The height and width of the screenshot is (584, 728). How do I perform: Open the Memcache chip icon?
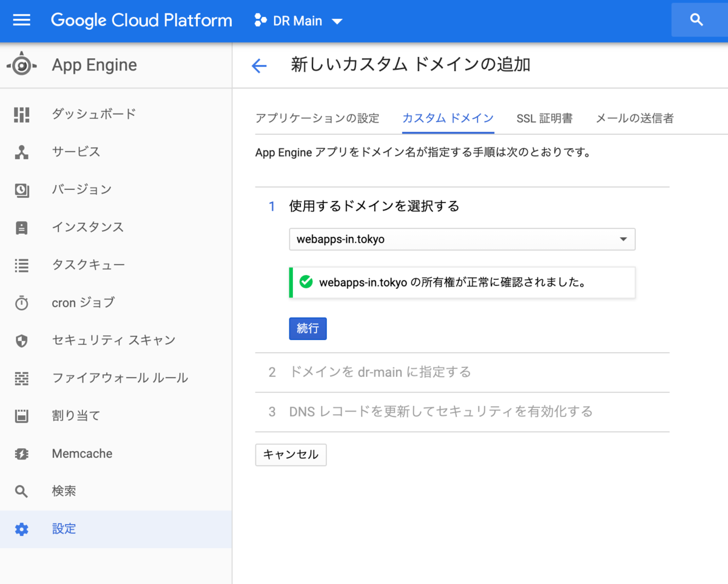(22, 453)
